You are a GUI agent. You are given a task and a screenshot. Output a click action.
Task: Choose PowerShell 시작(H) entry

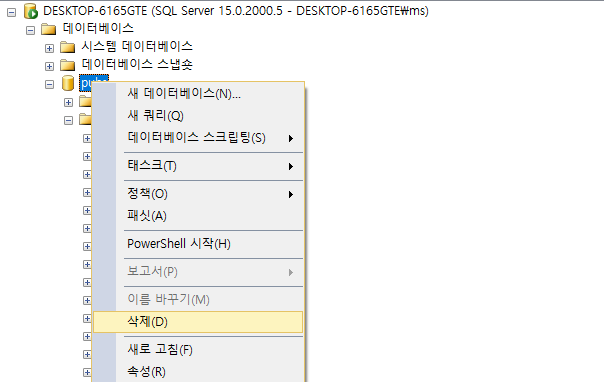pyautogui.click(x=198, y=244)
